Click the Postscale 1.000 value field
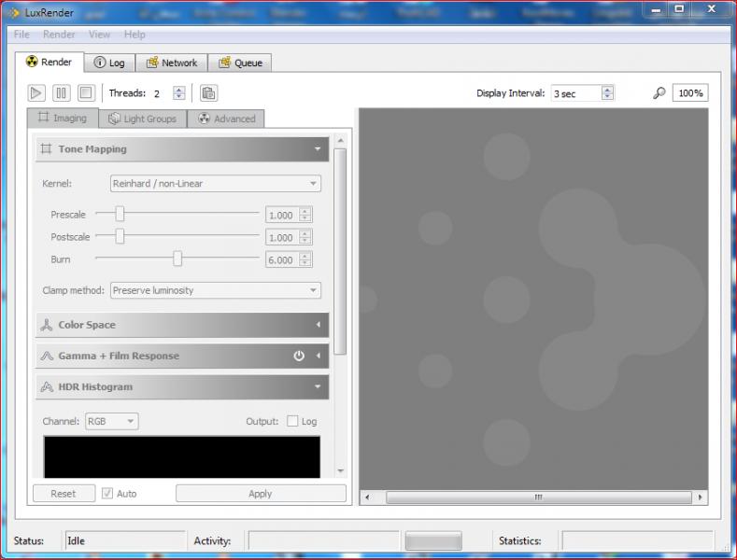Image resolution: width=737 pixels, height=560 pixels. click(282, 237)
